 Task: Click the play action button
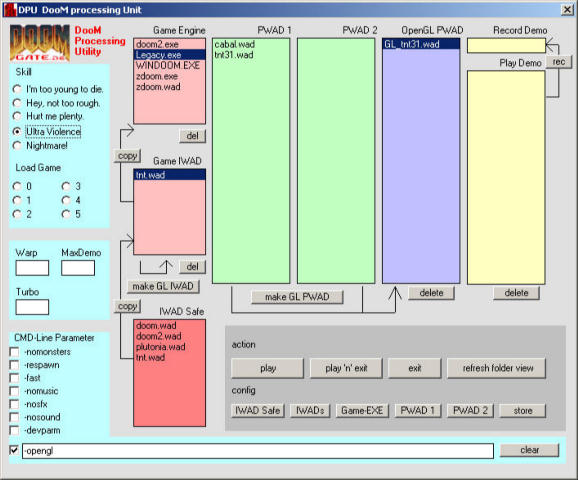coord(268,368)
